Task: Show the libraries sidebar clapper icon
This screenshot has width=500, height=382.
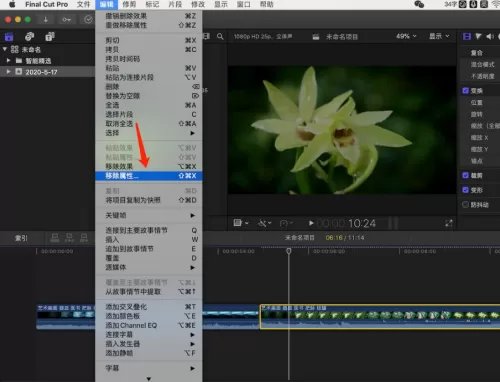Action: click(x=9, y=37)
